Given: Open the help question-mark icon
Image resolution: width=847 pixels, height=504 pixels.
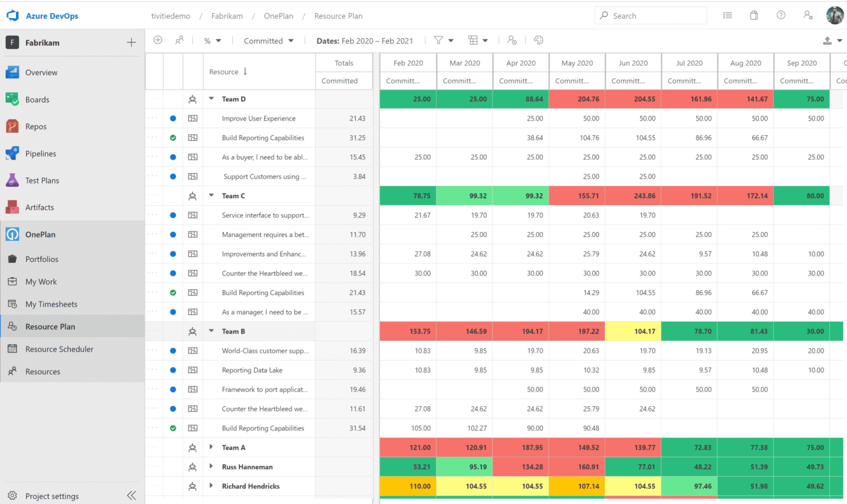Looking at the screenshot, I should coord(781,15).
